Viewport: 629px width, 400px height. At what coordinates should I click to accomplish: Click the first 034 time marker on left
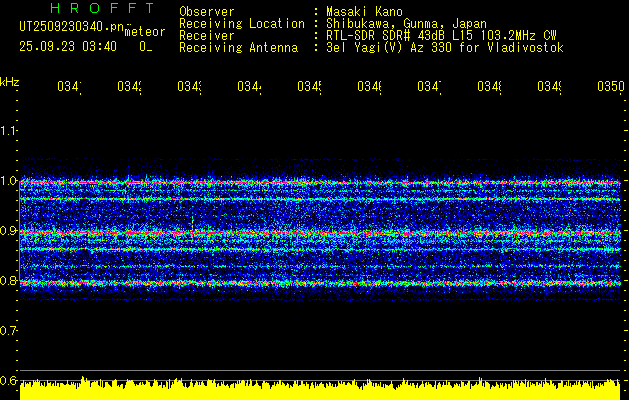[x=69, y=88]
